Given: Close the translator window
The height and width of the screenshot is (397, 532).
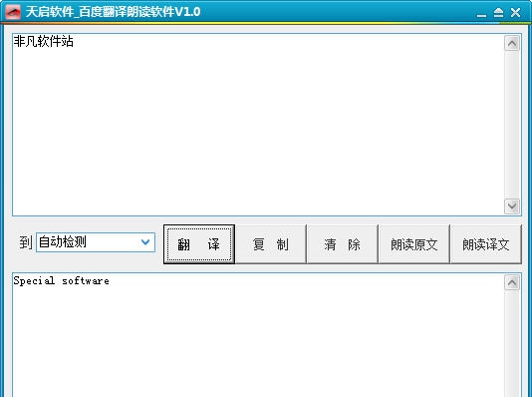Looking at the screenshot, I should (516, 13).
